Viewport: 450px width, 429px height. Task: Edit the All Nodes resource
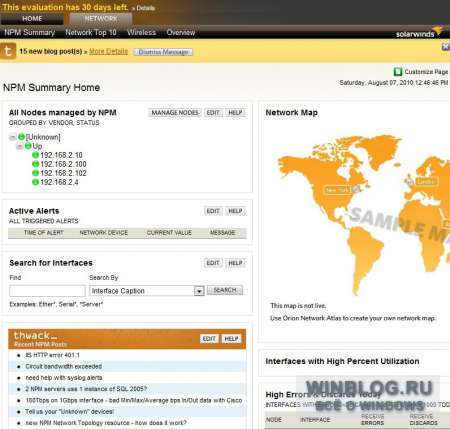tap(213, 113)
